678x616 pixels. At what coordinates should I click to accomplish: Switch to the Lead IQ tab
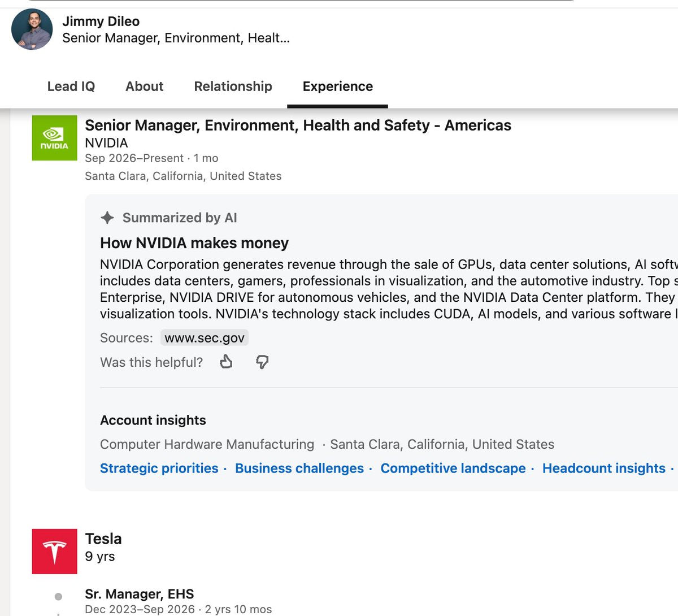(x=71, y=86)
